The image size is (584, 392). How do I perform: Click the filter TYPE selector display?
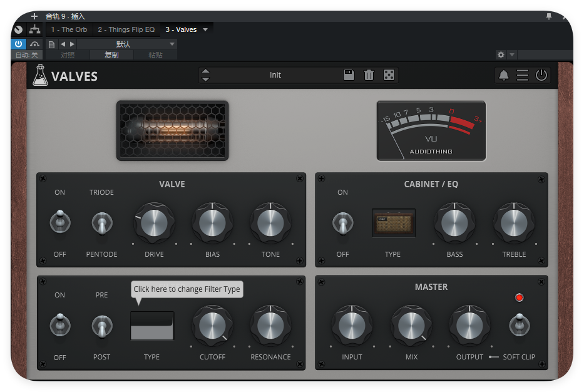(152, 326)
